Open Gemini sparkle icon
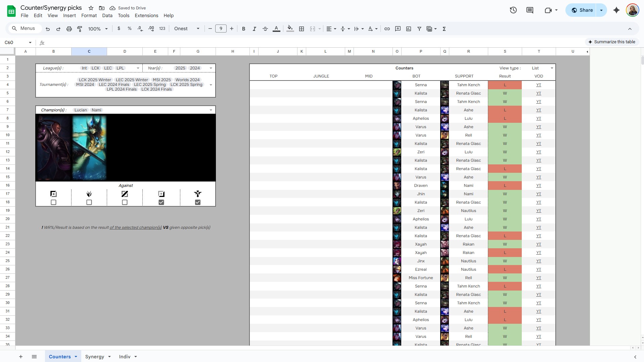Image resolution: width=644 pixels, height=362 pixels. (x=616, y=10)
